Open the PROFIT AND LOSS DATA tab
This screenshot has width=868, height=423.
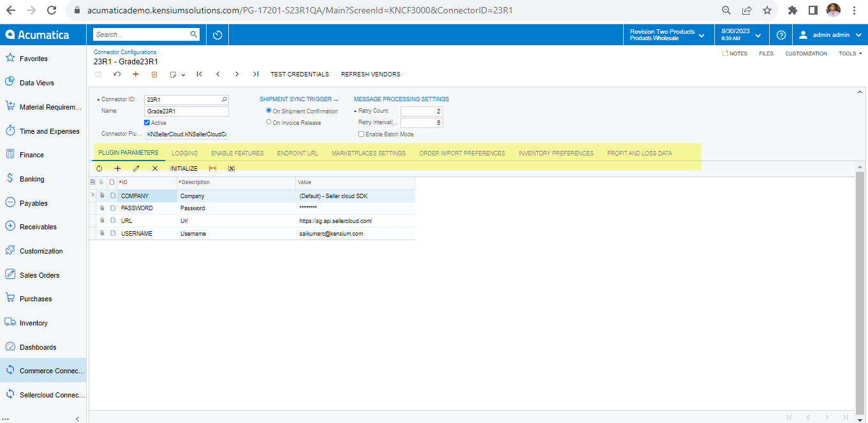tap(640, 153)
